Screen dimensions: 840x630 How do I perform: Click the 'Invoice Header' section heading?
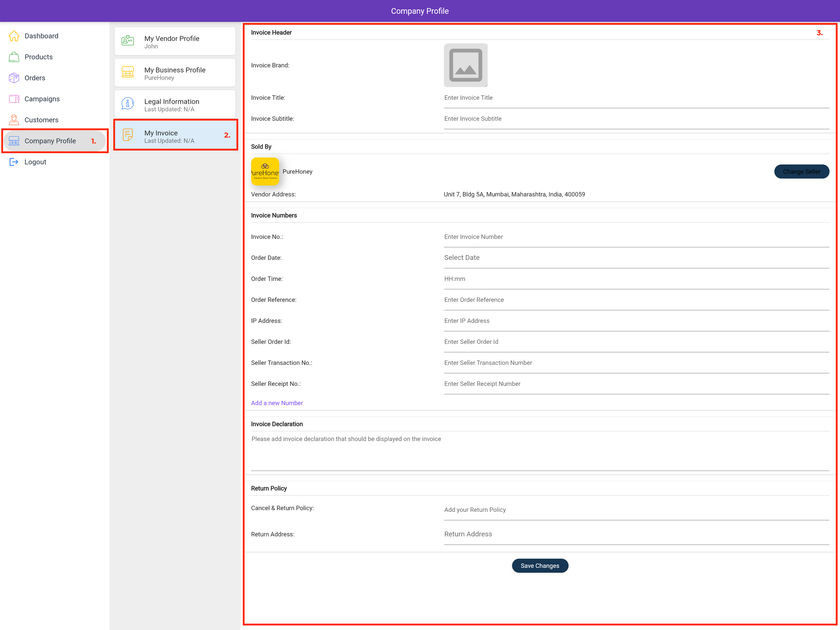click(x=271, y=32)
